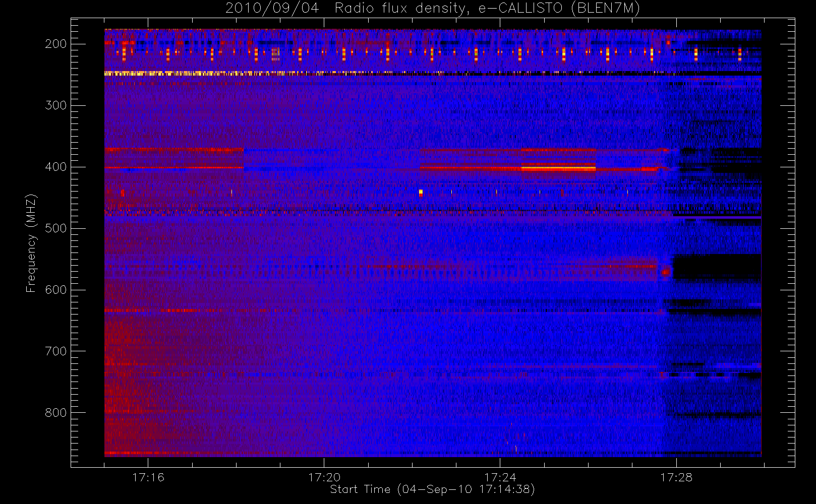Click the "Start Time (04-Sep-10 17:14:38)" label
Screen dimensions: 816x504
[432, 489]
